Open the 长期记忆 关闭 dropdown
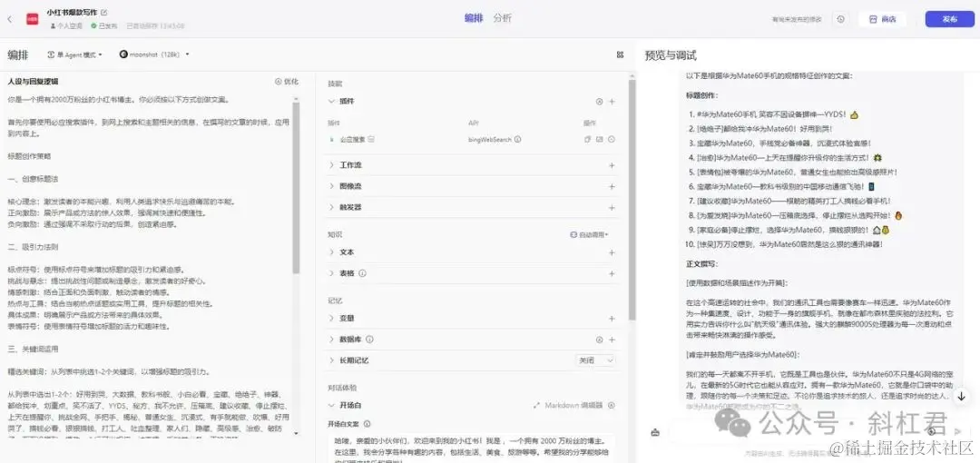Screen dimensions: 980x463 (595, 360)
